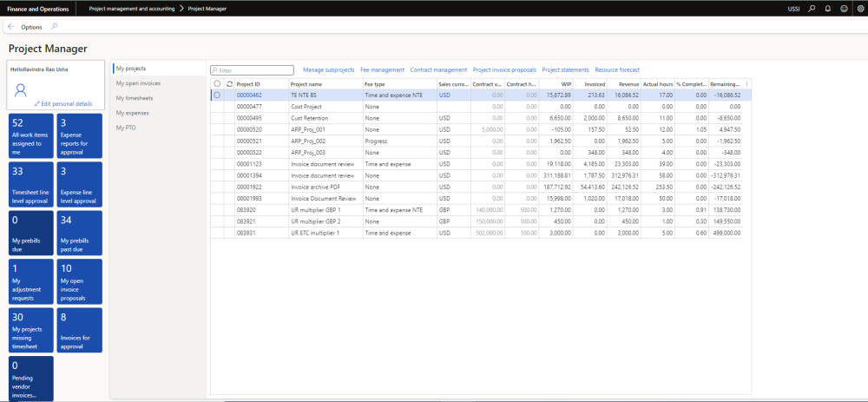The height and width of the screenshot is (402, 868).
Task: Select the row radio for project 00000462
Action: 217,95
